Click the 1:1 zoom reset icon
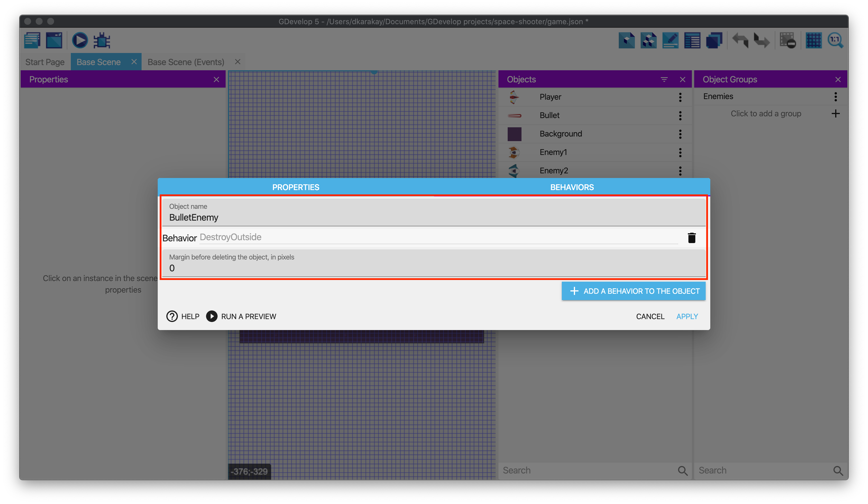The height and width of the screenshot is (504, 868). [x=835, y=40]
